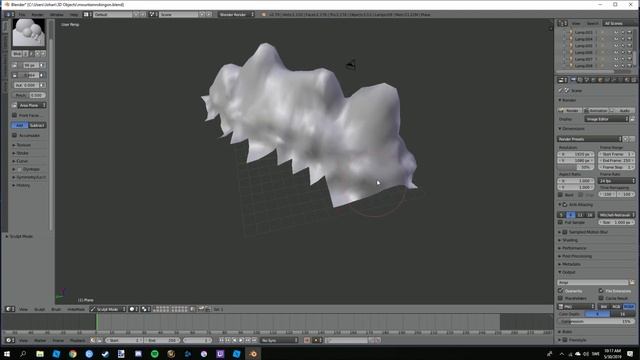The height and width of the screenshot is (360, 640).
Task: Select Subtract brush direction
Action: (37, 125)
